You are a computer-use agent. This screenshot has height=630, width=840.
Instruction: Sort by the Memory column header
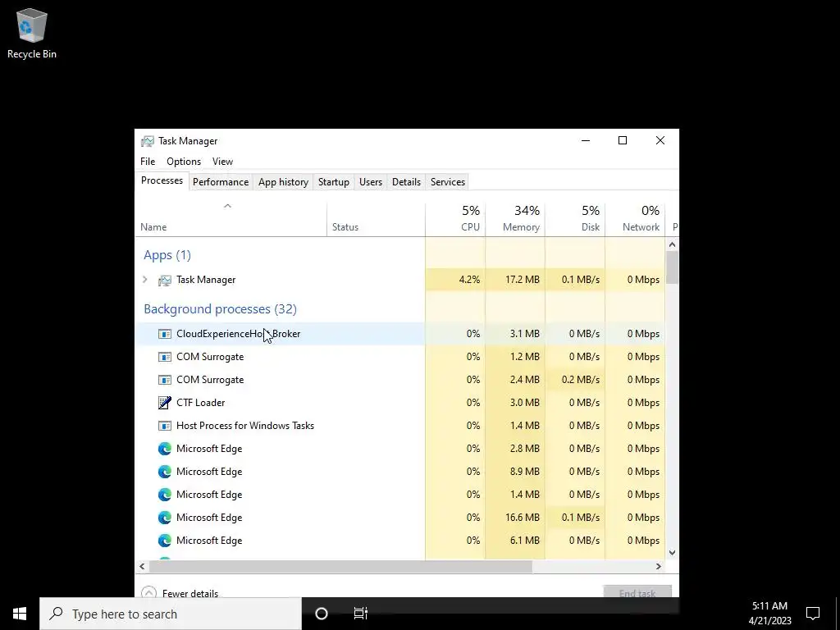tap(515, 219)
